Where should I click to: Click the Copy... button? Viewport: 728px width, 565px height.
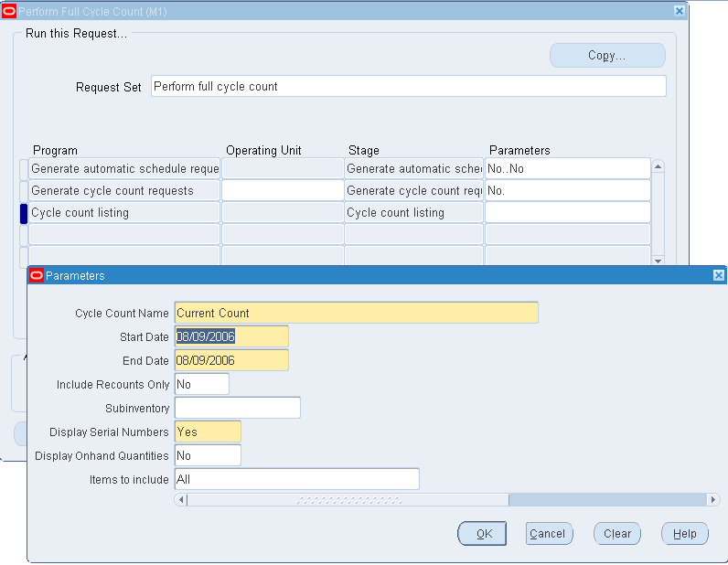(607, 55)
